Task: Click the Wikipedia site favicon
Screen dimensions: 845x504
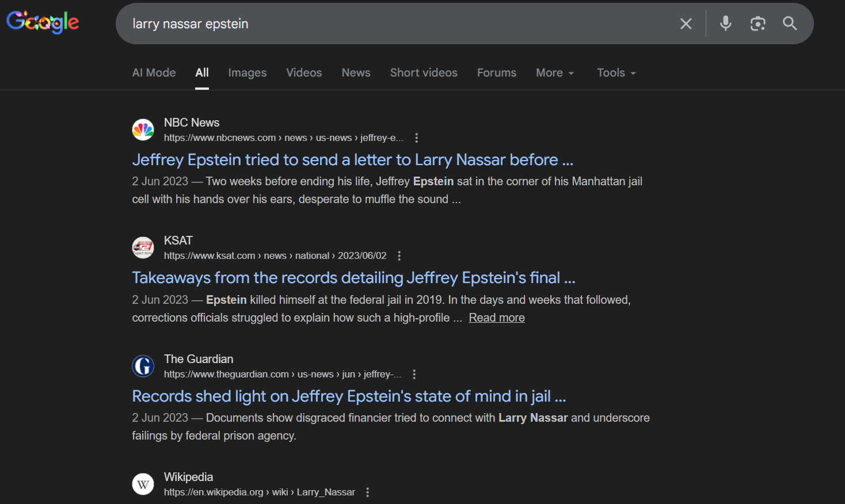Action: pos(143,484)
